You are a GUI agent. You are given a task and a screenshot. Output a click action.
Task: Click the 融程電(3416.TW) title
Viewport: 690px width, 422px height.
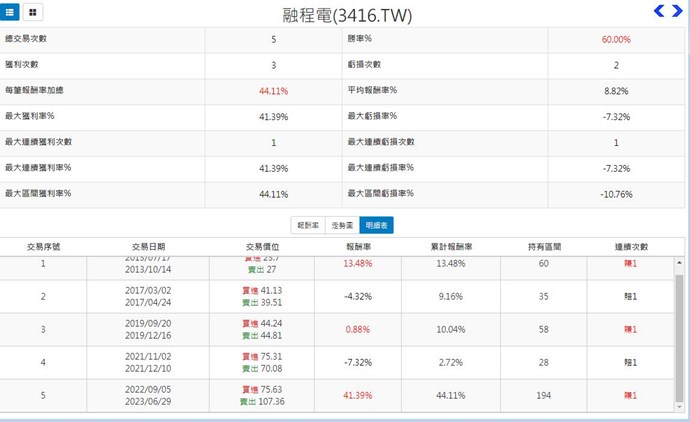(x=347, y=15)
